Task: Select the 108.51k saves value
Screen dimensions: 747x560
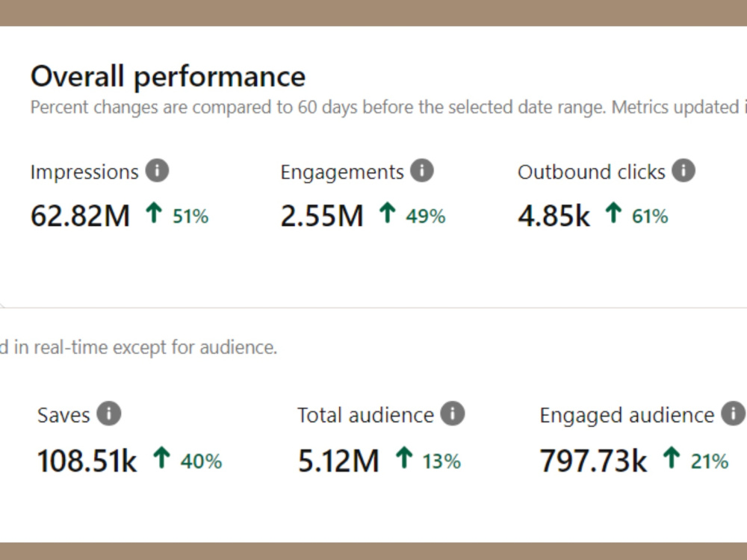Action: click(x=87, y=461)
